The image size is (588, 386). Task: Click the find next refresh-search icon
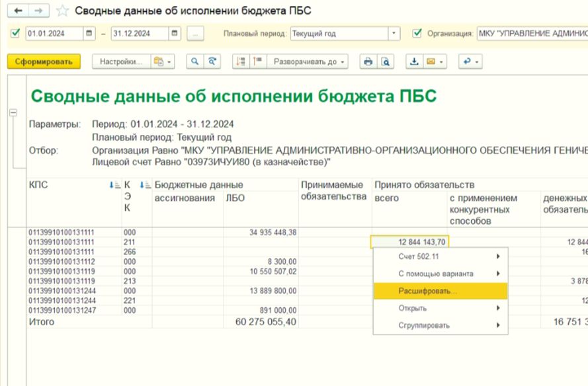pyautogui.click(x=212, y=61)
